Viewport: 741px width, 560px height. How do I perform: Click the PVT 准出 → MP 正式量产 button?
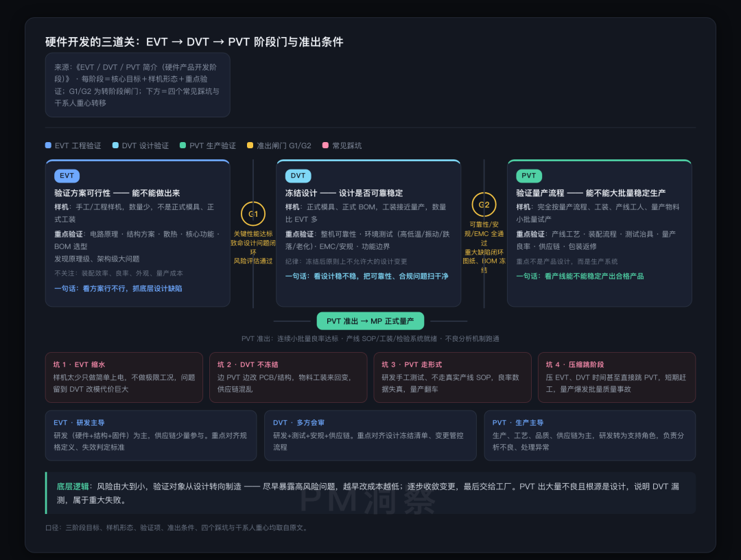370,321
